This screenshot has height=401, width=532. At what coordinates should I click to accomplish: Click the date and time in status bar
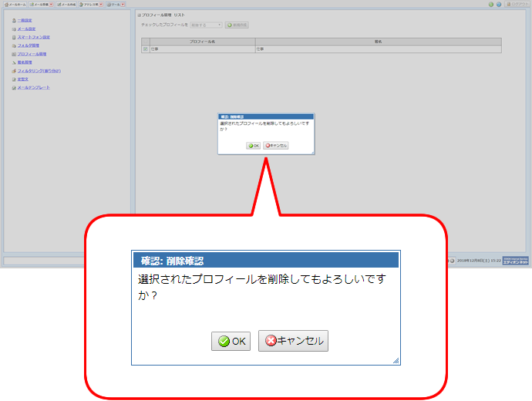[479, 261]
